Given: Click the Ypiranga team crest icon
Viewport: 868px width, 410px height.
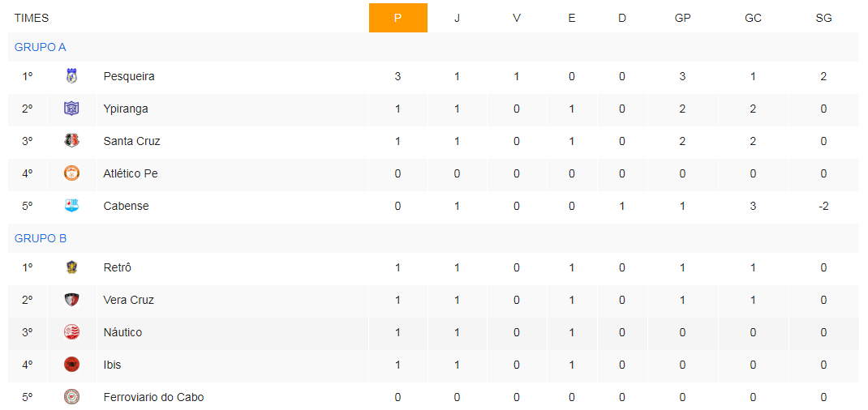Looking at the screenshot, I should coord(72,109).
